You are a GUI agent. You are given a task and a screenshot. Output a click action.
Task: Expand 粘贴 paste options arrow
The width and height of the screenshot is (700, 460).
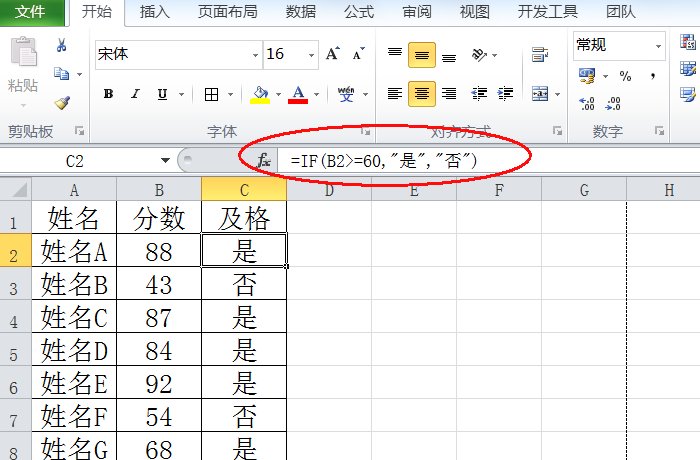click(x=23, y=106)
